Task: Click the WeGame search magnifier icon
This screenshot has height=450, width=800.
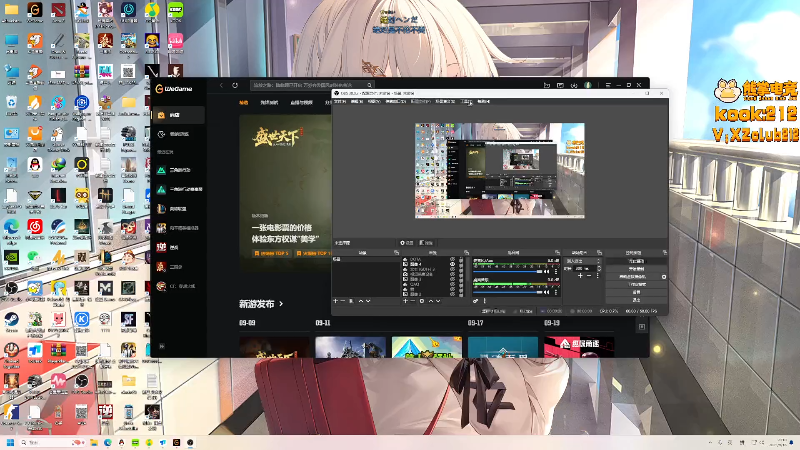Action: click(369, 85)
